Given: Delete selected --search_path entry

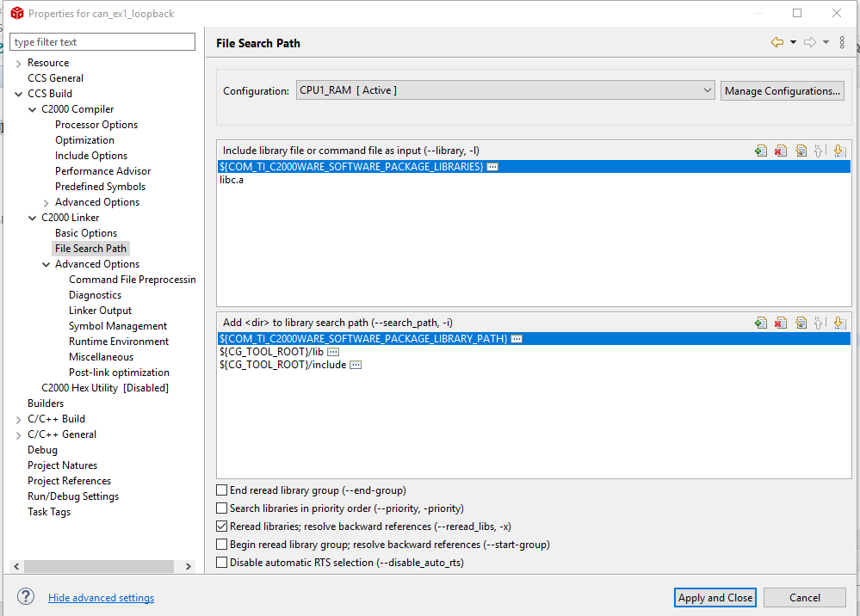Looking at the screenshot, I should point(781,323).
